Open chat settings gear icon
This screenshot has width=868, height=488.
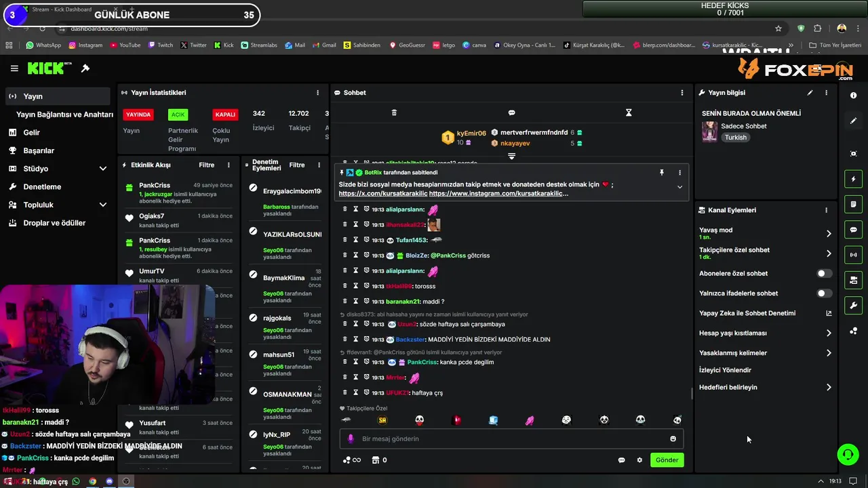coord(639,460)
